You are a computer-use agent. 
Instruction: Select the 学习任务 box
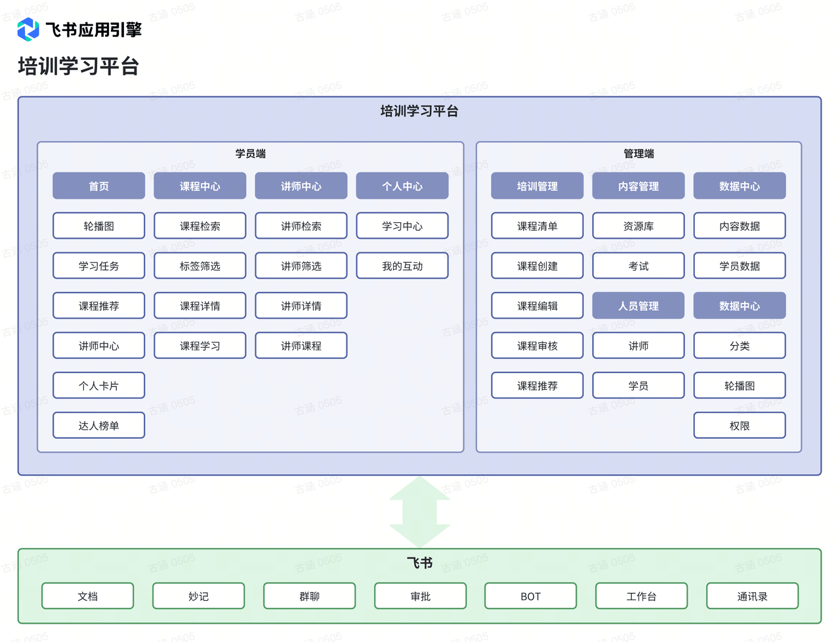[x=99, y=266]
